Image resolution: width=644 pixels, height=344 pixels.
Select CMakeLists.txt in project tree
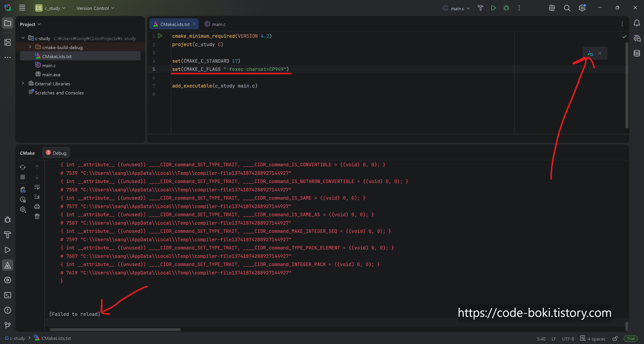tap(80, 56)
